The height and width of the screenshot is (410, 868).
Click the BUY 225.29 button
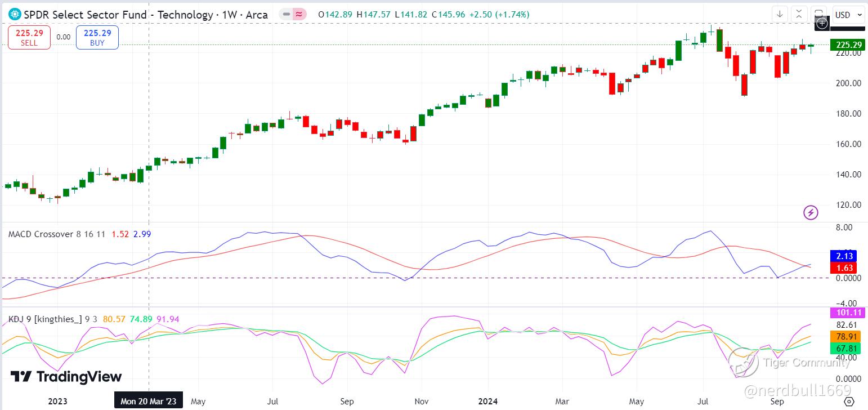97,37
